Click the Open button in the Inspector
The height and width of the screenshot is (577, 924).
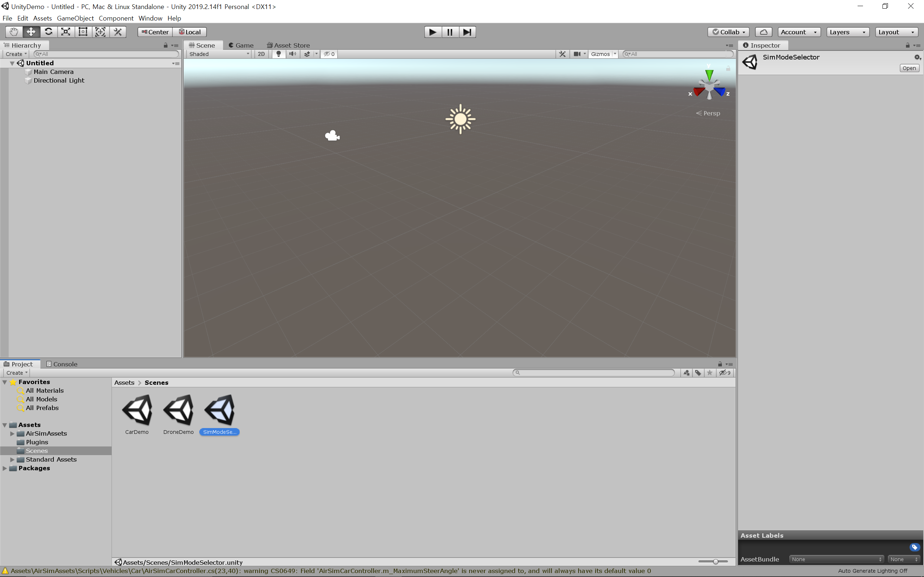(909, 68)
